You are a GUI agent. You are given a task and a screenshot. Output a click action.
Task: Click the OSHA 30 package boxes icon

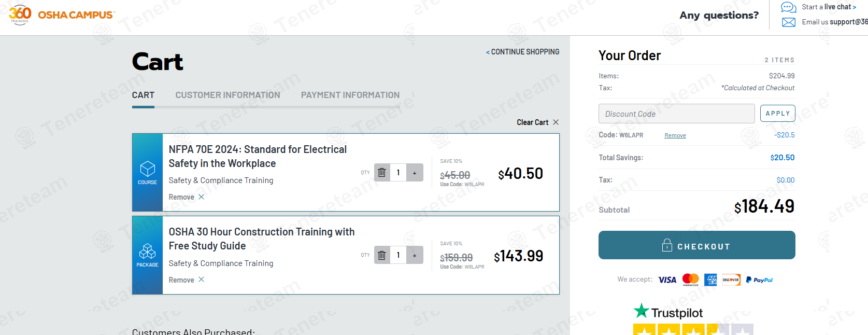[148, 252]
